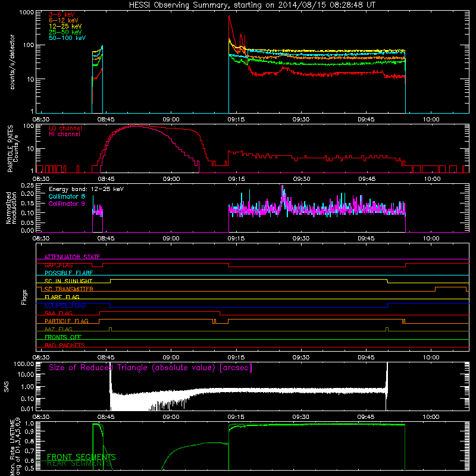
Task: Select the Collimator 9 legend label
Action: point(67,203)
